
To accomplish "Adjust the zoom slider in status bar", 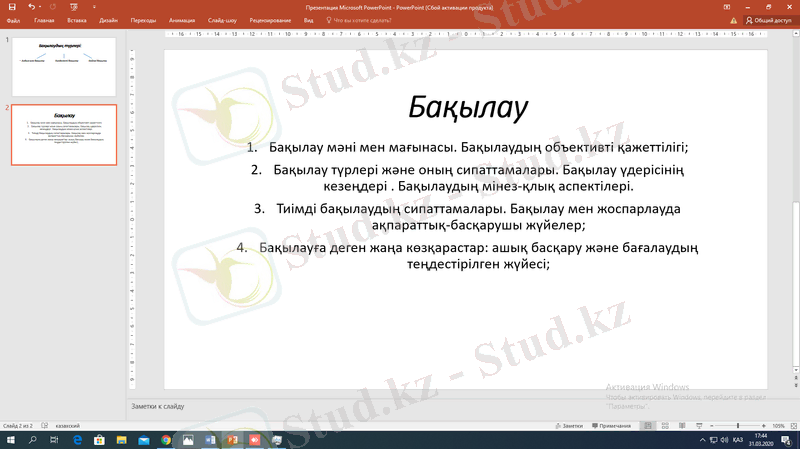I will point(738,426).
